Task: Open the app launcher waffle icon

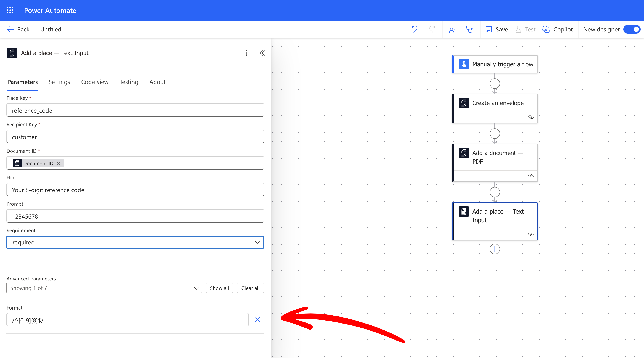Action: pyautogui.click(x=10, y=10)
